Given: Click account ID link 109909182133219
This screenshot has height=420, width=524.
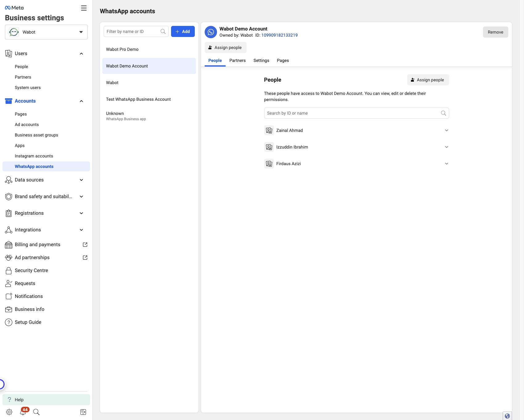Looking at the screenshot, I should pyautogui.click(x=280, y=35).
